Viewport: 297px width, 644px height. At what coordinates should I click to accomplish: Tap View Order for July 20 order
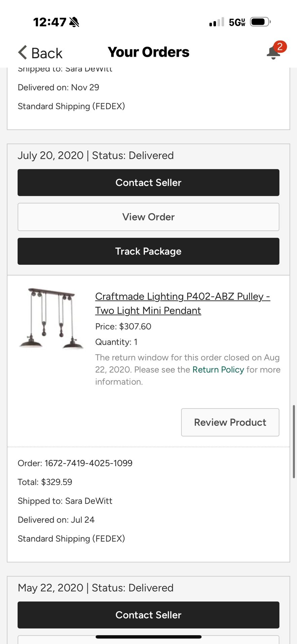[148, 217]
